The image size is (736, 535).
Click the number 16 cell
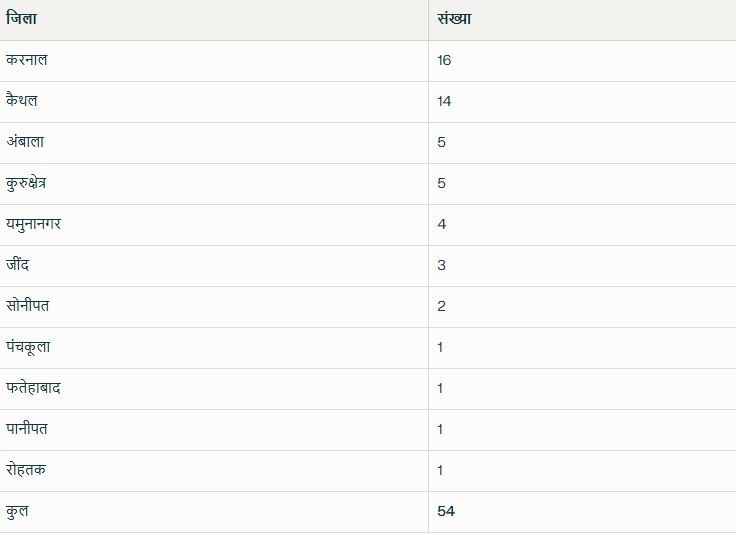pyautogui.click(x=445, y=60)
